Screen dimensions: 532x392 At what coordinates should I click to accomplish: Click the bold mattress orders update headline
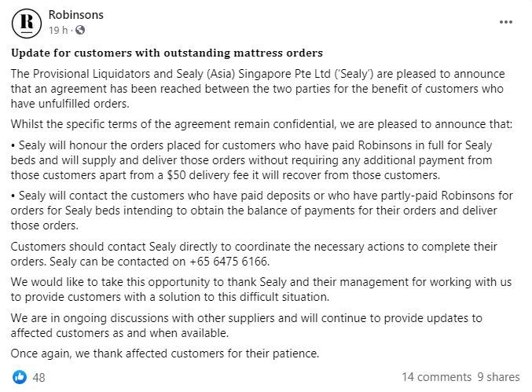pyautogui.click(x=167, y=53)
